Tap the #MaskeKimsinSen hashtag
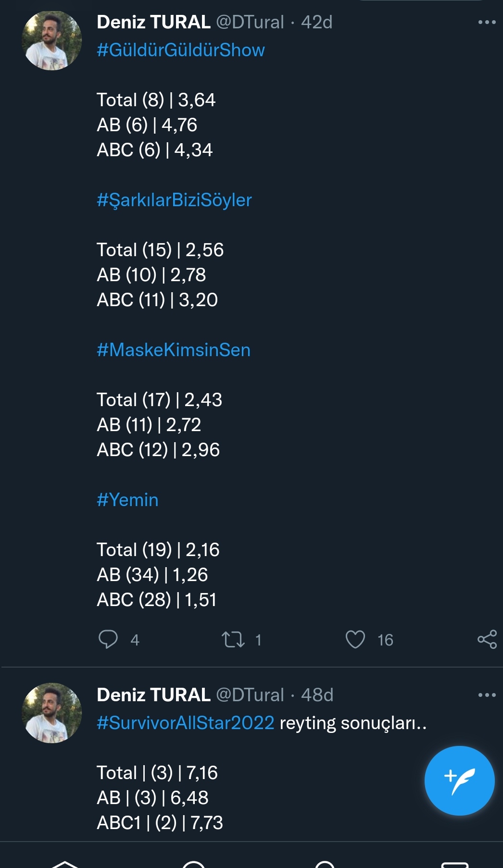503x868 pixels. point(174,350)
